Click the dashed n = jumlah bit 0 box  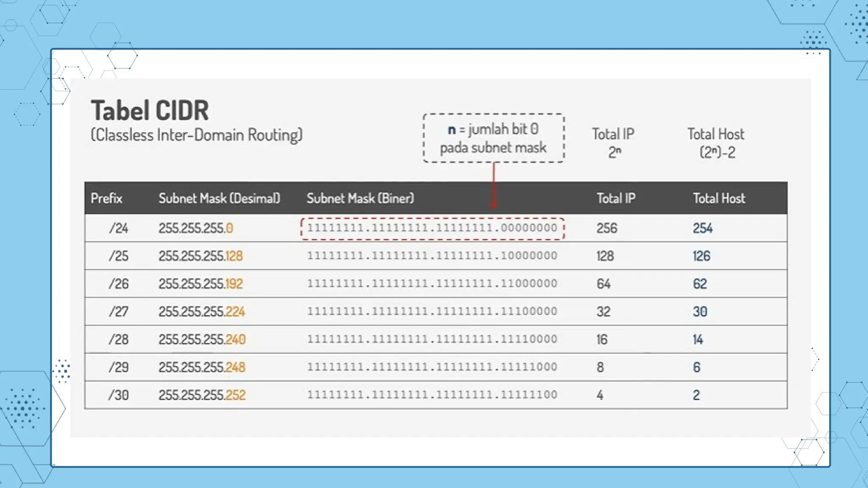point(493,138)
